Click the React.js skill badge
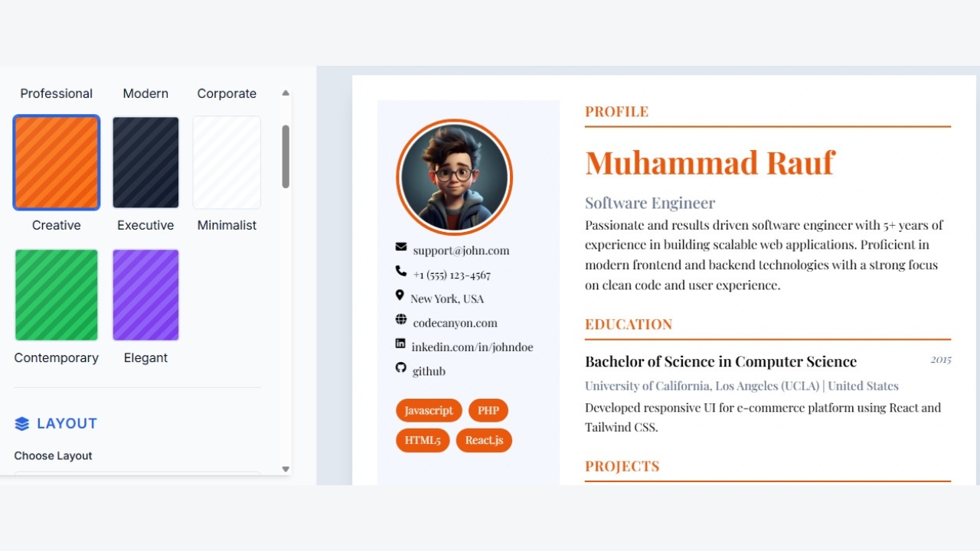The width and height of the screenshot is (980, 551). coord(484,440)
